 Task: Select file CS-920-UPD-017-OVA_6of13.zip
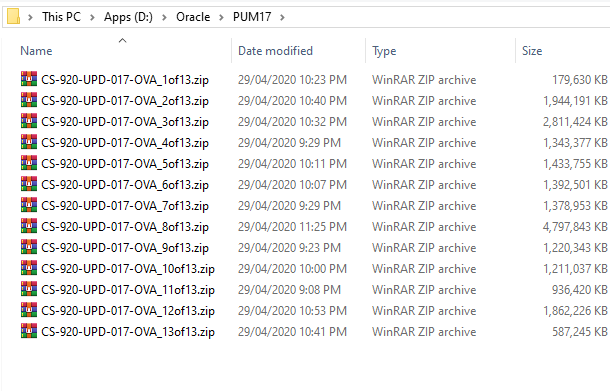[x=125, y=185]
